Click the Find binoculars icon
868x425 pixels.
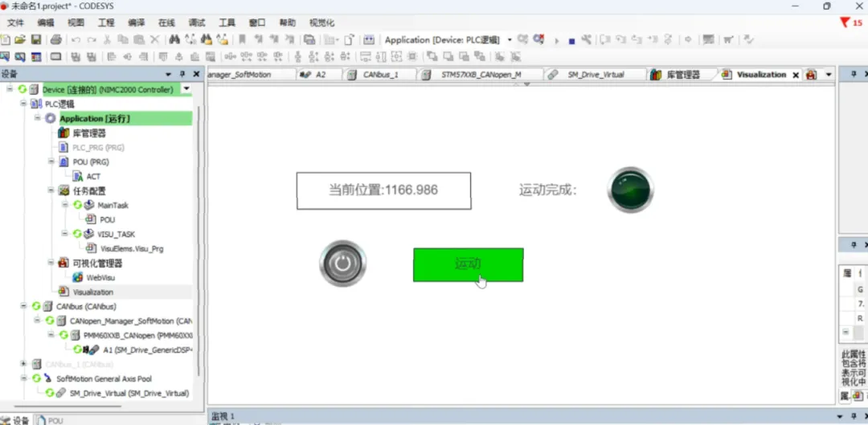click(x=174, y=40)
